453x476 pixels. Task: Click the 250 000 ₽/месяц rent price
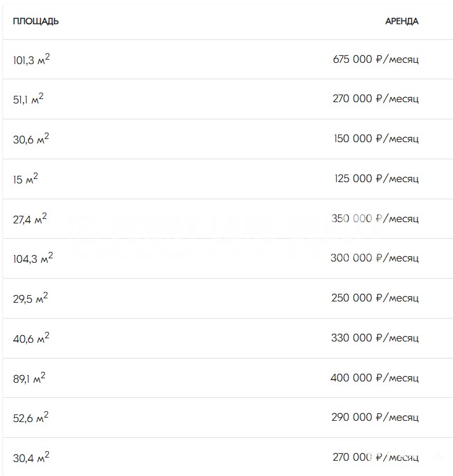[x=375, y=298]
